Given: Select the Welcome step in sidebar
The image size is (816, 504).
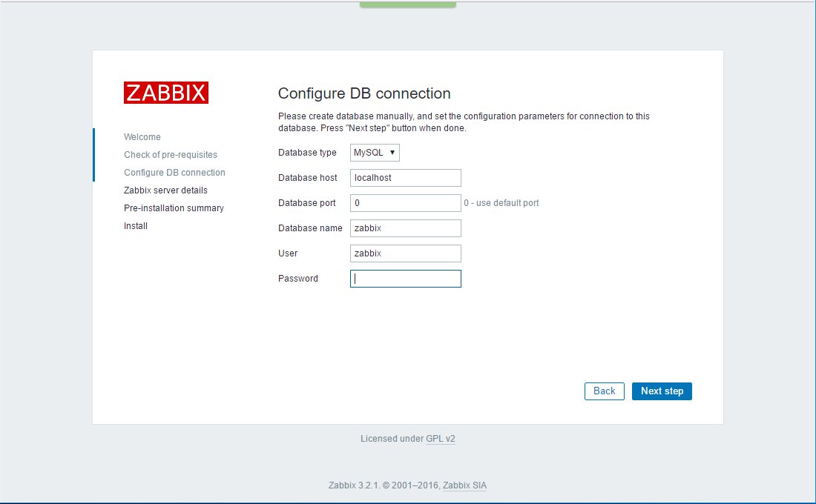Looking at the screenshot, I should coord(142,137).
